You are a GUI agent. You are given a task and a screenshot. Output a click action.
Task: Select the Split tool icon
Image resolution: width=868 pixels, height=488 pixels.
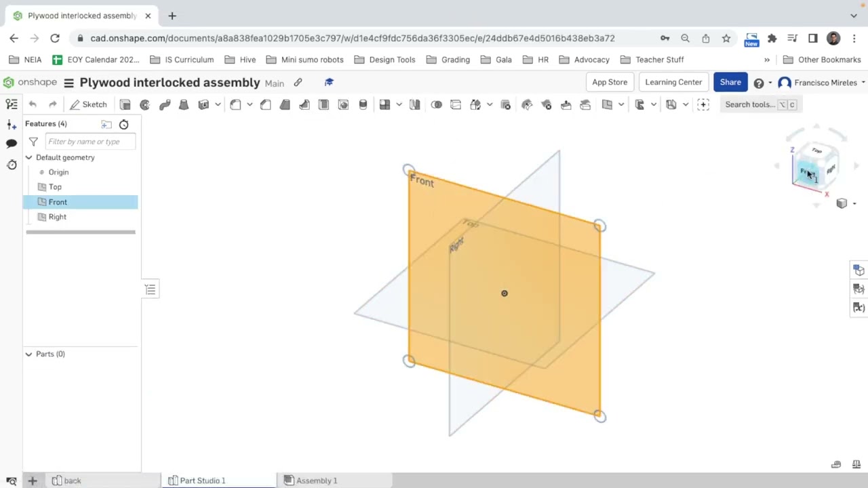coord(456,104)
